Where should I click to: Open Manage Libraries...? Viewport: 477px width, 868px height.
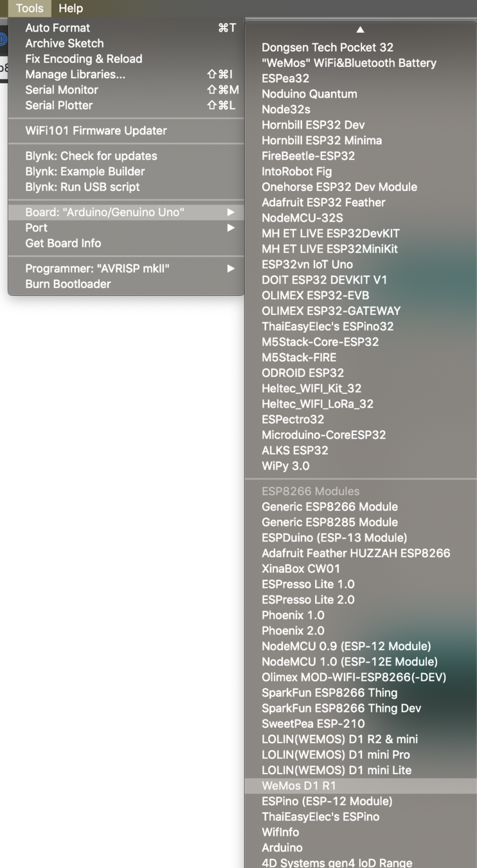click(x=126, y=74)
